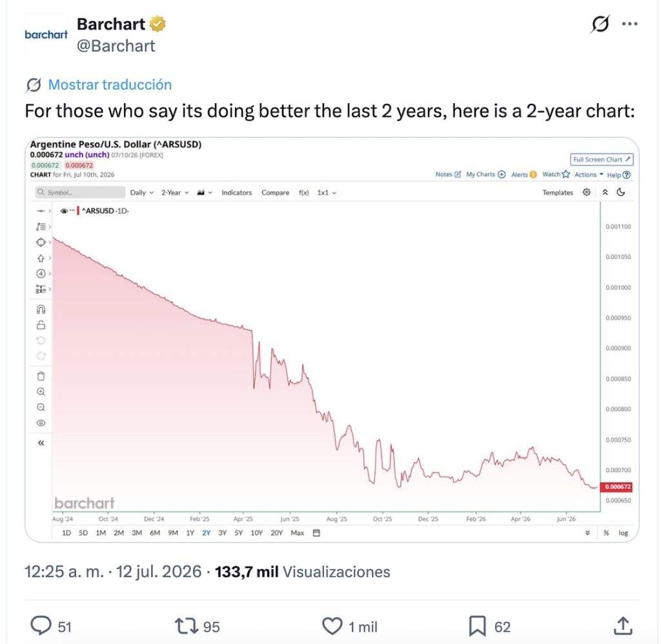Viewport: 661px width, 644px height.
Task: Toggle ^ARSUSD series visibility eye
Action: coord(64,211)
